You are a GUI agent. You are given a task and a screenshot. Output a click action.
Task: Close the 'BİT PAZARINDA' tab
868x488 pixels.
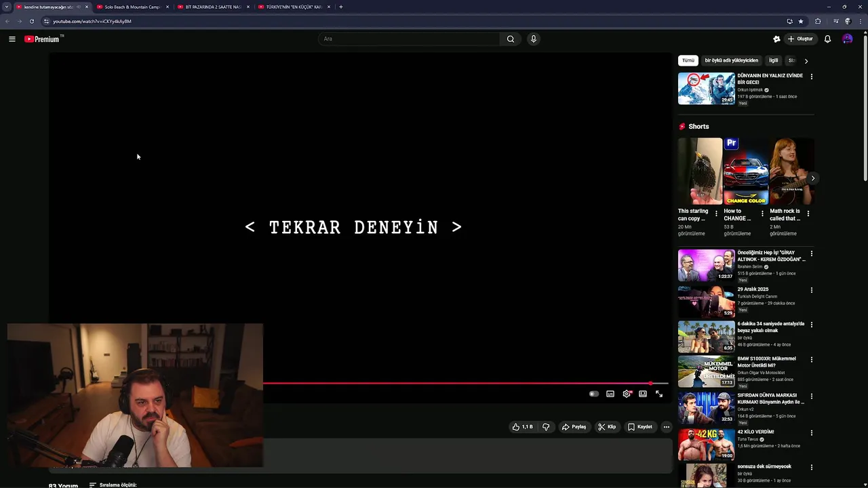[x=248, y=7]
